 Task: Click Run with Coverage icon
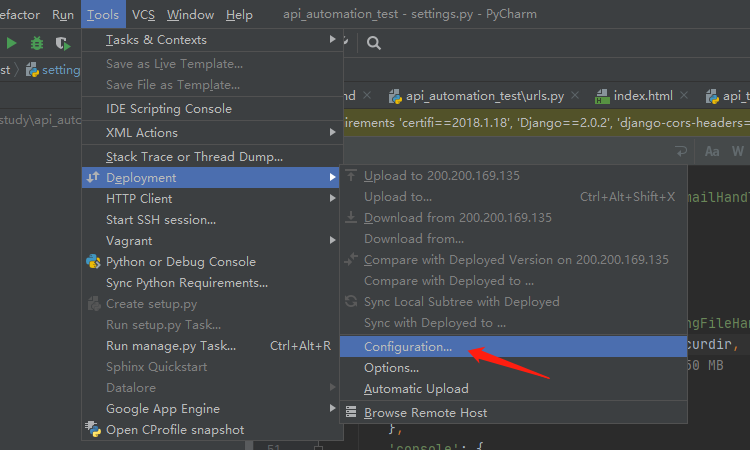(62, 43)
